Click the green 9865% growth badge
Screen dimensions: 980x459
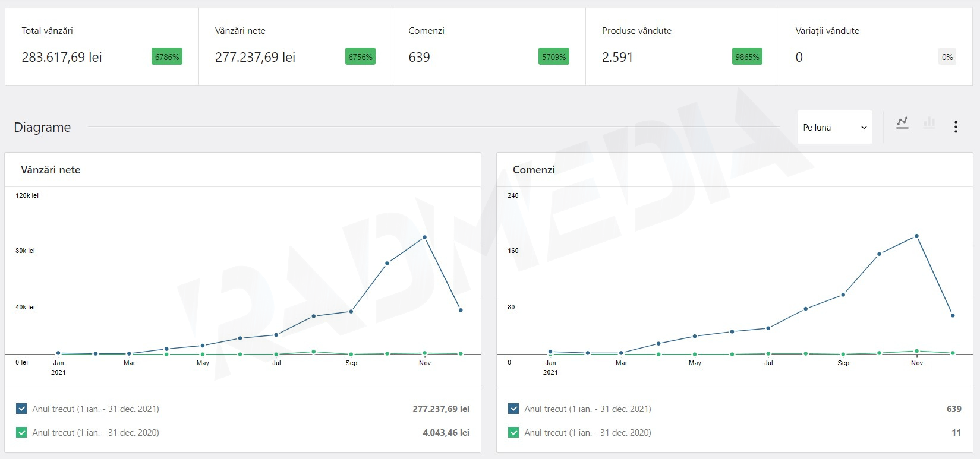coord(747,57)
